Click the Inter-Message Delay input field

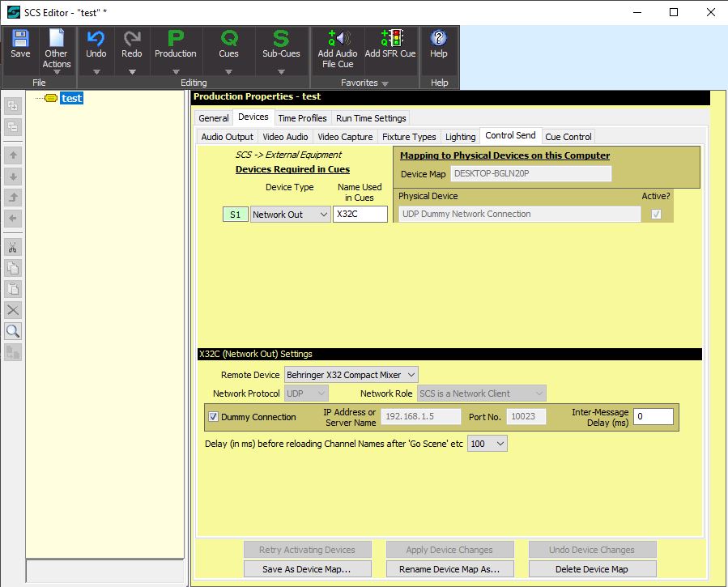(653, 417)
